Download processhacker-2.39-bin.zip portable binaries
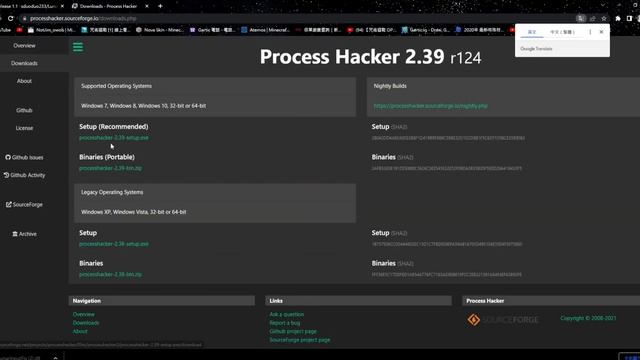The image size is (640, 360). [x=111, y=168]
